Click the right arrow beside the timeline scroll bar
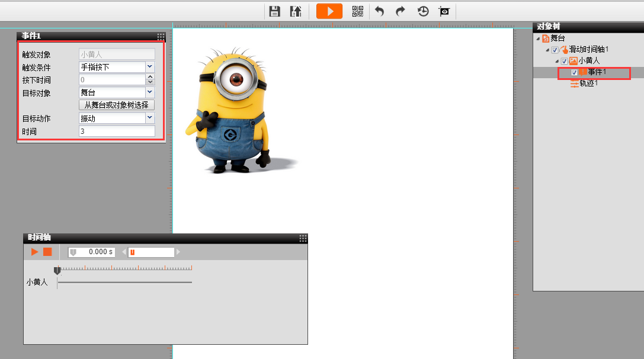The image size is (644, 359). tap(178, 252)
